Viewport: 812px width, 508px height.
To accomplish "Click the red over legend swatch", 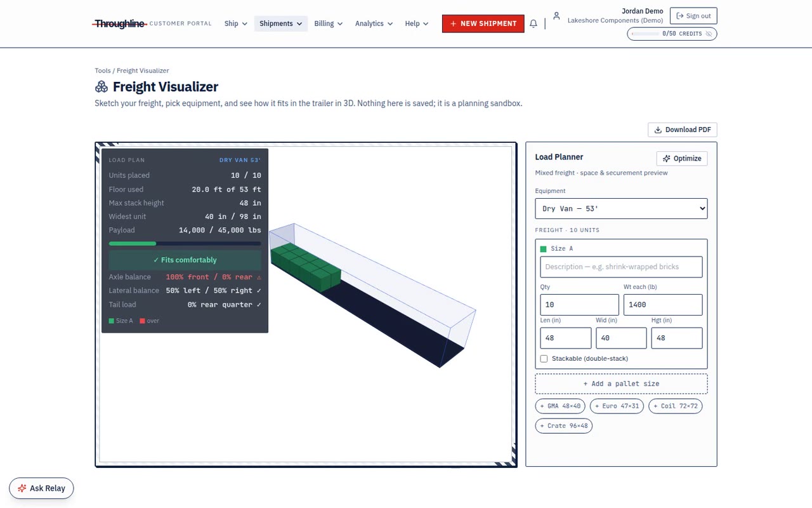I will [x=142, y=321].
